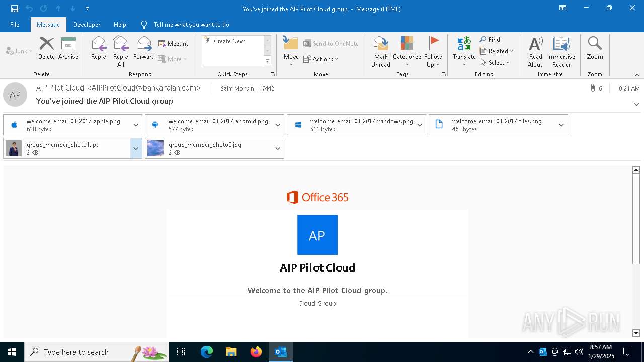Reply to the sender

click(99, 49)
